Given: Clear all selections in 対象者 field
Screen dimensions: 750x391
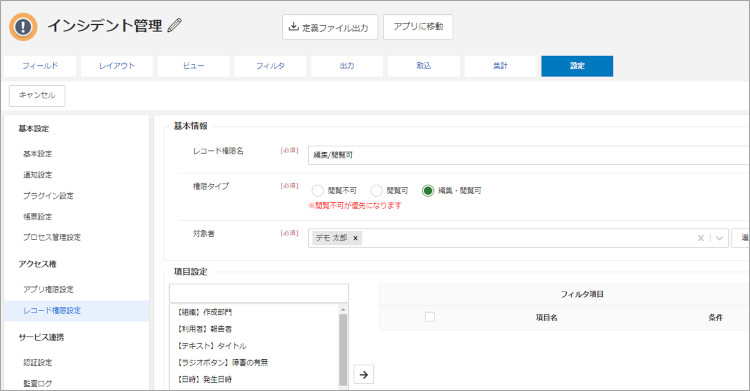Looking at the screenshot, I should (x=701, y=238).
